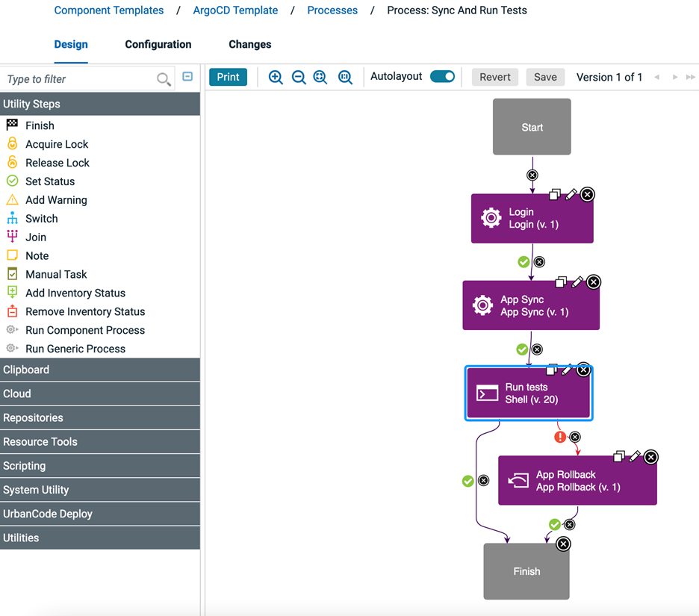Click the zoom out magnifier icon

(x=299, y=77)
